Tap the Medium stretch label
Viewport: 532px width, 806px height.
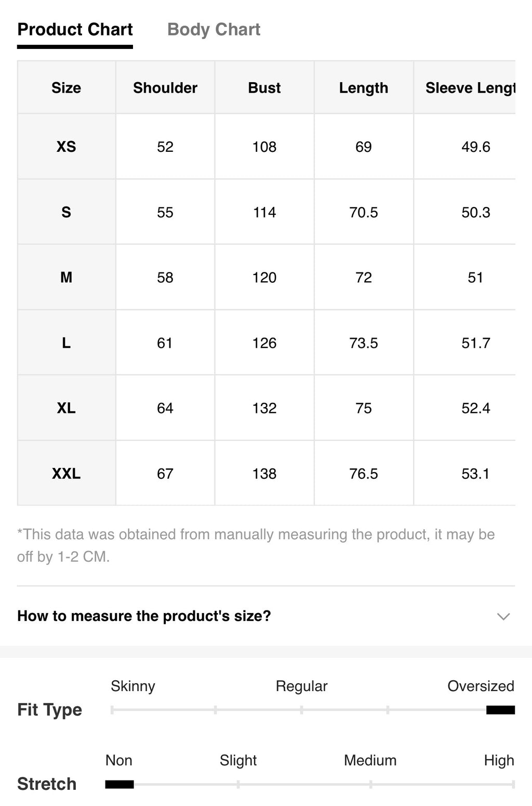pyautogui.click(x=370, y=760)
